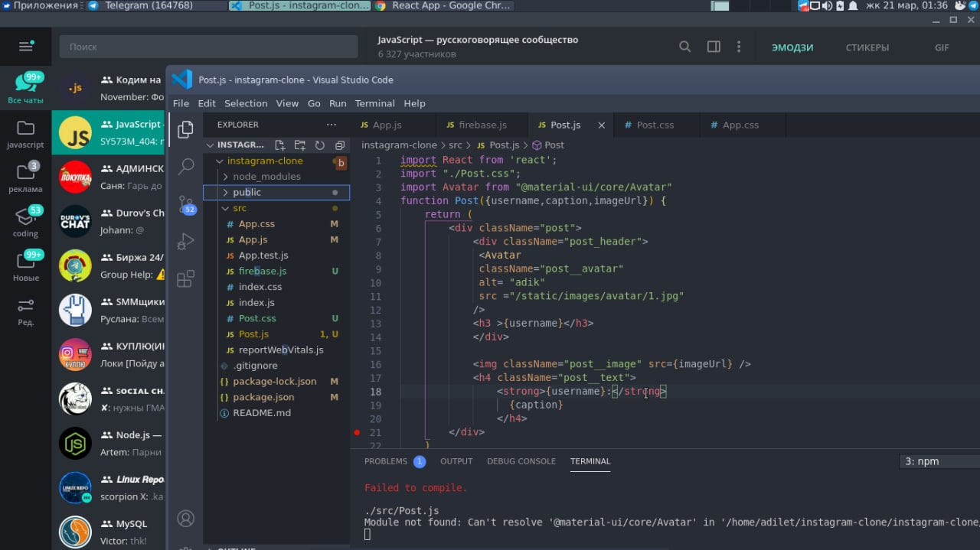Open the Run menu
This screenshot has height=550, width=980.
pyautogui.click(x=338, y=103)
